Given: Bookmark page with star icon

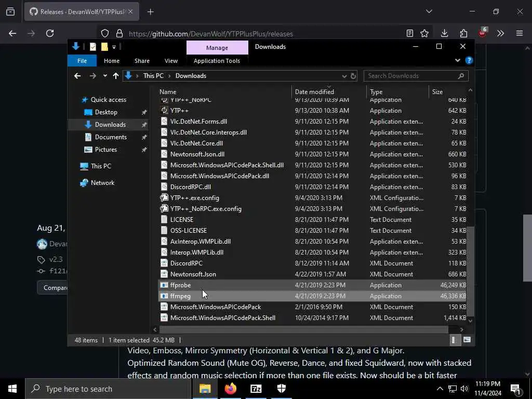Looking at the screenshot, I should 424,33.
